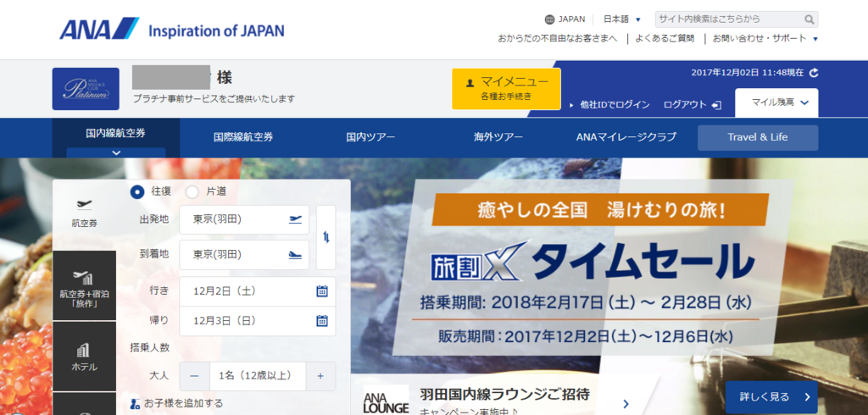Expand the マイル残高 panel
Screen dimensions: 868x415
tap(776, 102)
